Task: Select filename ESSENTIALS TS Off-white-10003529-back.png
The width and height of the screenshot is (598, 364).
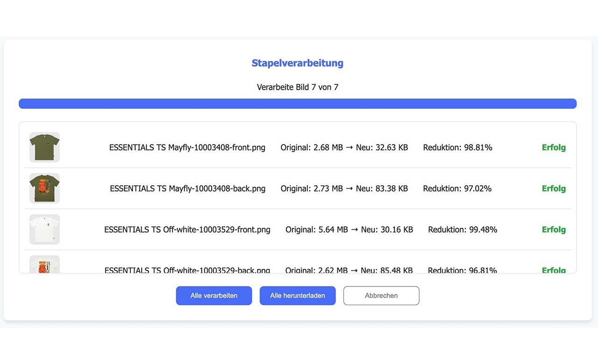Action: [187, 270]
